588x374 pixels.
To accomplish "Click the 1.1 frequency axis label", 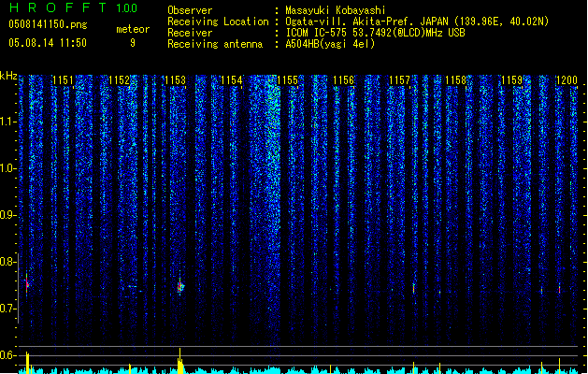I will point(7,122).
